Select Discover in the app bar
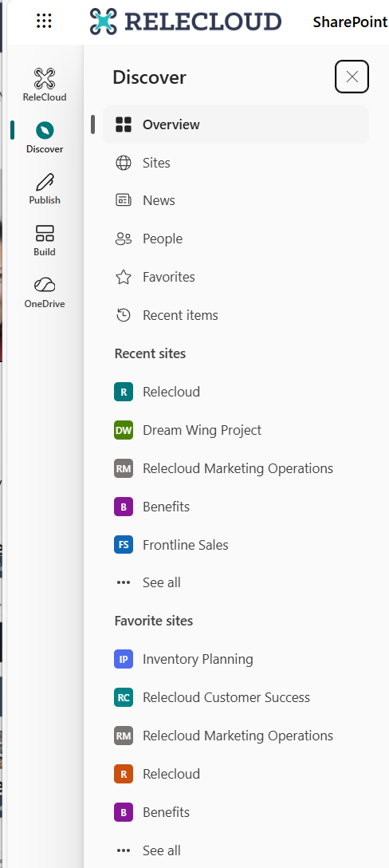The height and width of the screenshot is (868, 389). [45, 137]
